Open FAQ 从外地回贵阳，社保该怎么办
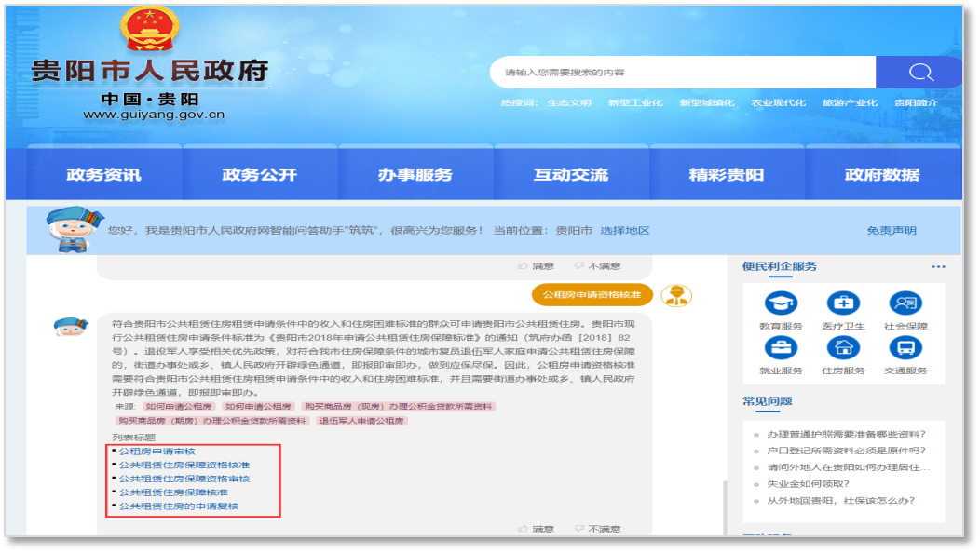This screenshot has width=980, height=553. click(840, 501)
